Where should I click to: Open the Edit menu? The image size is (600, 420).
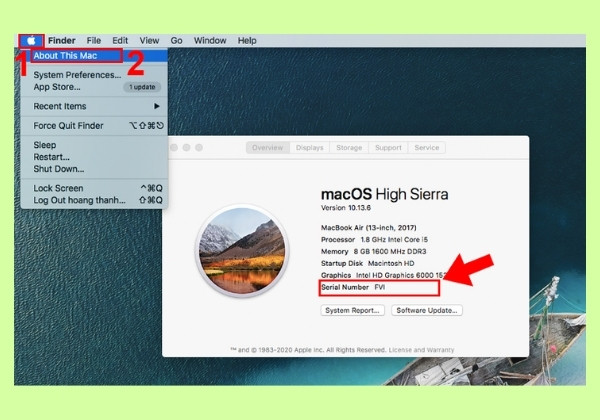pos(120,41)
